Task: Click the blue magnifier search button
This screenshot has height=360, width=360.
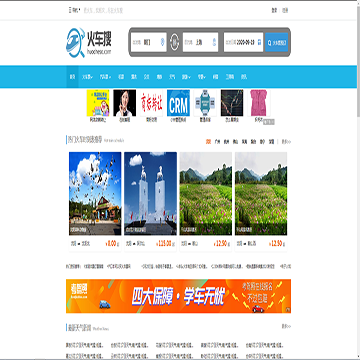Action: click(277, 42)
